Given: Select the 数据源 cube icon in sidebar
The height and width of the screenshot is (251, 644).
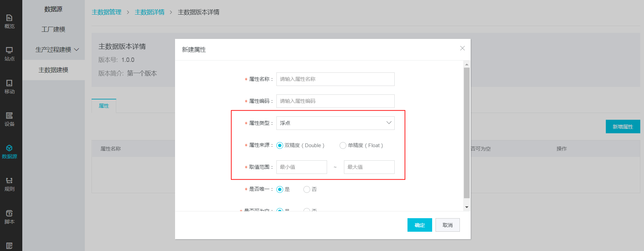Looking at the screenshot, I should pyautogui.click(x=9, y=148).
